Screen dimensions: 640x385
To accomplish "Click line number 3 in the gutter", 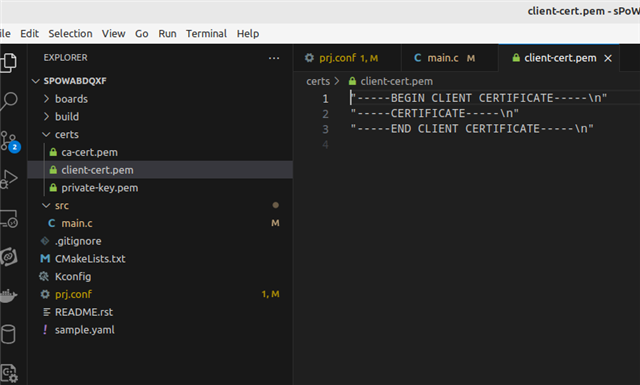I will click(325, 129).
